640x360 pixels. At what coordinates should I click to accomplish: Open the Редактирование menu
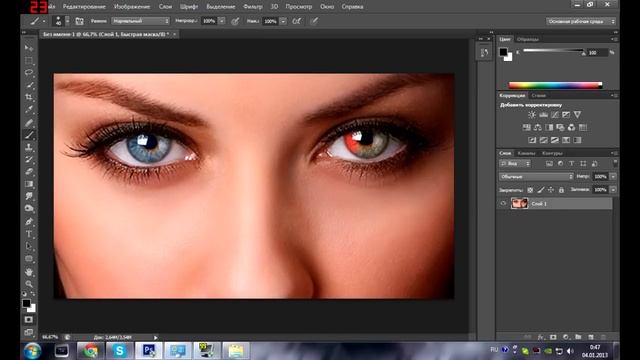coord(84,7)
